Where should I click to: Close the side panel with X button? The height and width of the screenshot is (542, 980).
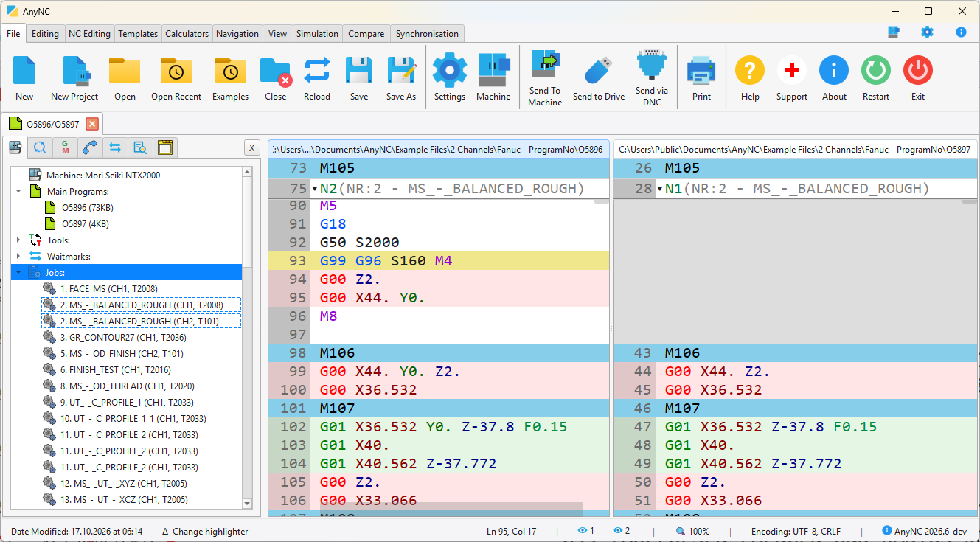point(251,148)
